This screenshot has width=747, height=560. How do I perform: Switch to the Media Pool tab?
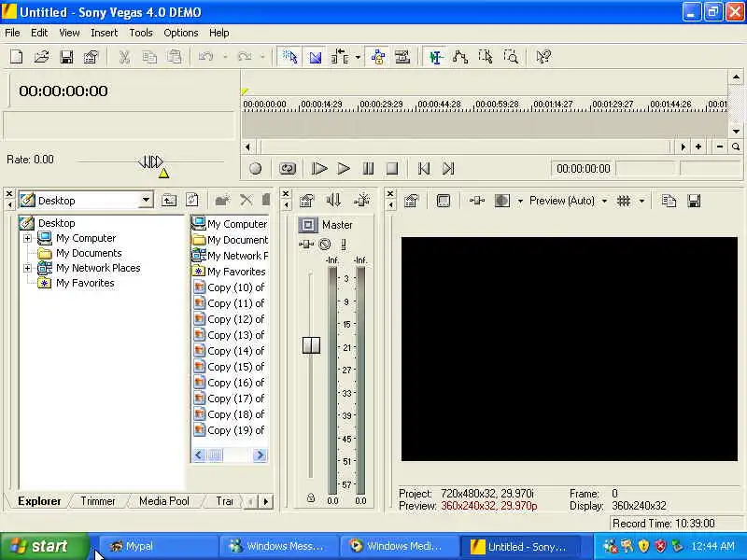pos(164,501)
